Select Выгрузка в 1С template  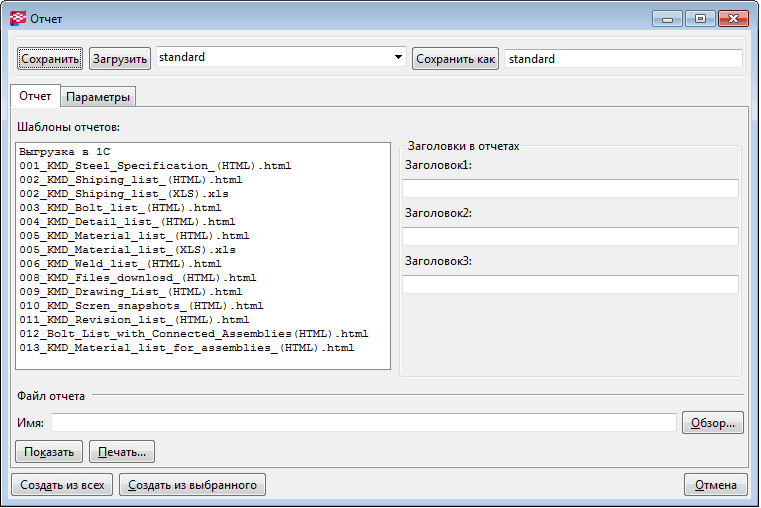point(64,151)
